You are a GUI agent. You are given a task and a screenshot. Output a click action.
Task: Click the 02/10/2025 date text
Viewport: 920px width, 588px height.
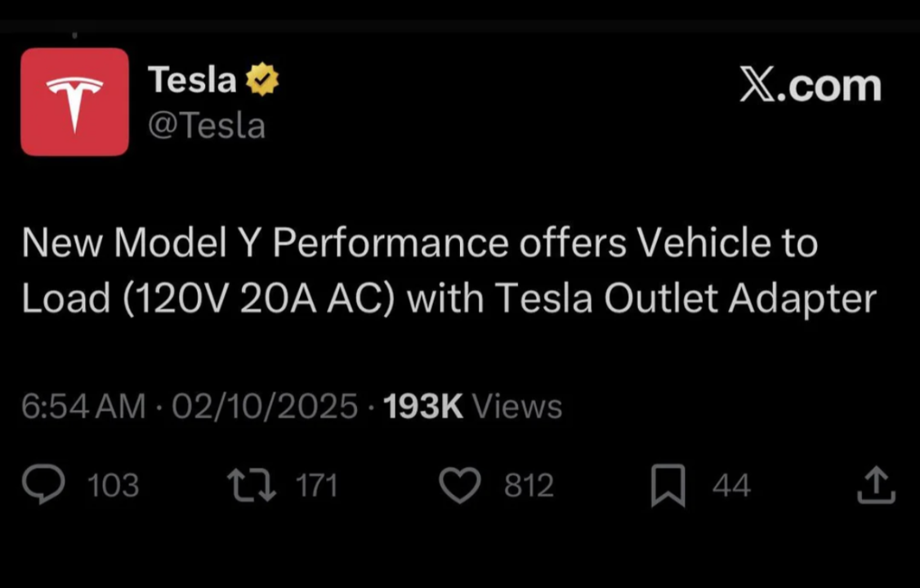point(264,406)
